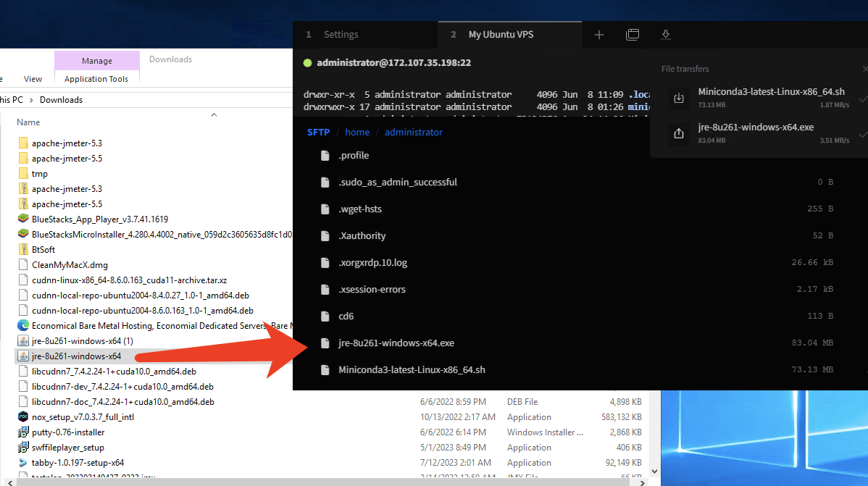868x486 pixels.
Task: Click Downloads in the Explorer address bar
Action: click(x=61, y=100)
